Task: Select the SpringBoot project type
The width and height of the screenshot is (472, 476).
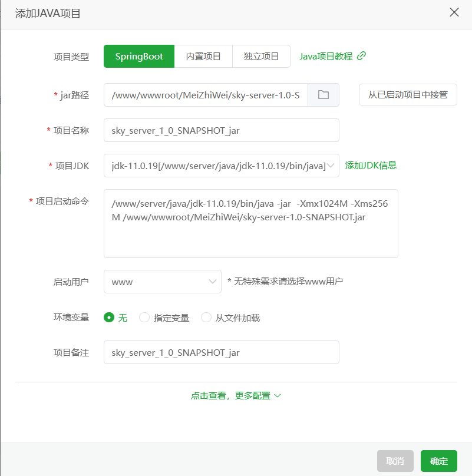Action: 139,56
